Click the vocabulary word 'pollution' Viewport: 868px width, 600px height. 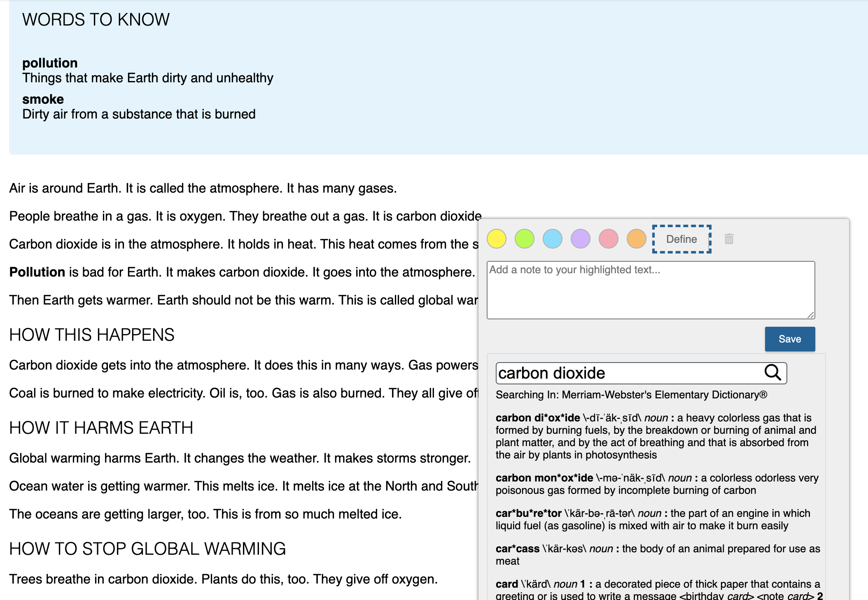(x=50, y=63)
